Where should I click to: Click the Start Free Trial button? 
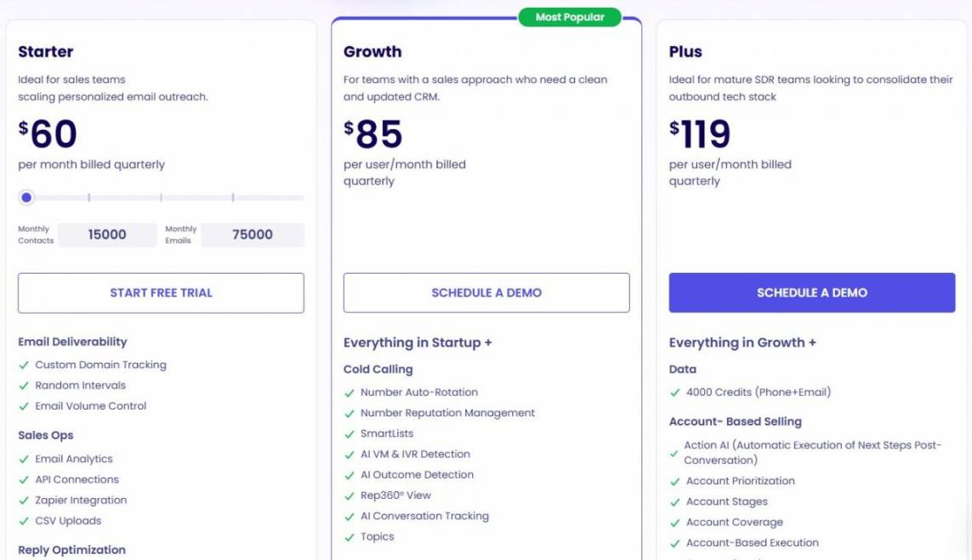(161, 293)
